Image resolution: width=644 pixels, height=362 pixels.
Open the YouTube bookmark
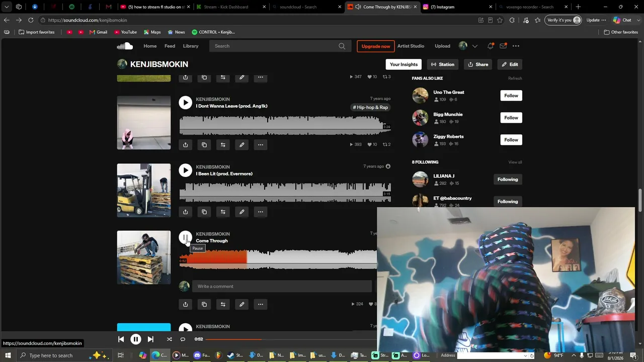tap(125, 32)
